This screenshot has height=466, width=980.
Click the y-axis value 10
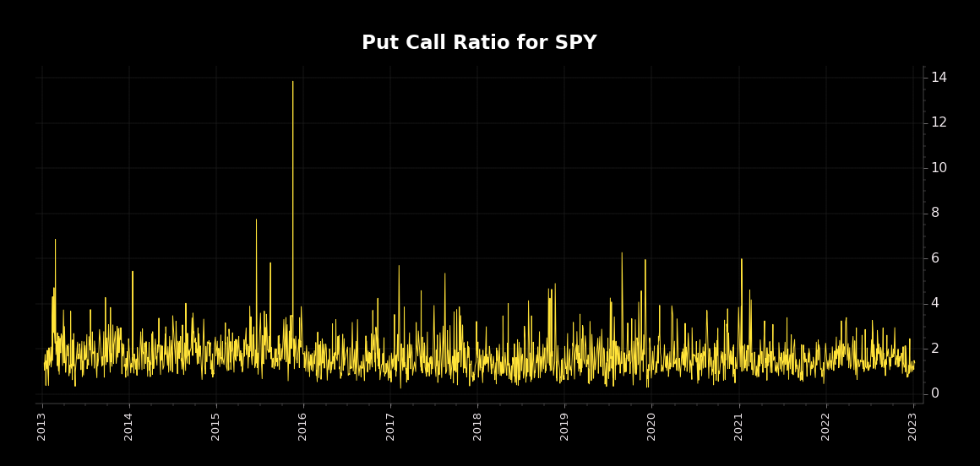pyautogui.click(x=939, y=168)
